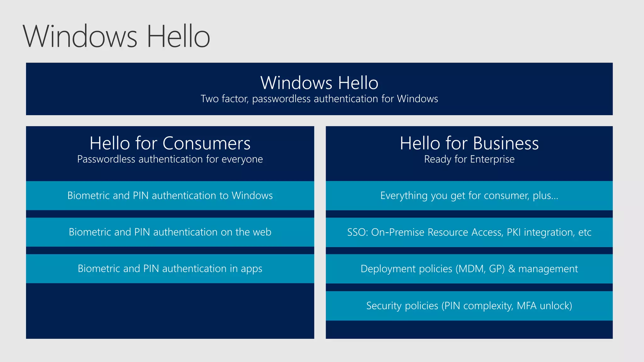Click empty area below consumer apps bar
Image resolution: width=644 pixels, height=362 pixels.
170,311
